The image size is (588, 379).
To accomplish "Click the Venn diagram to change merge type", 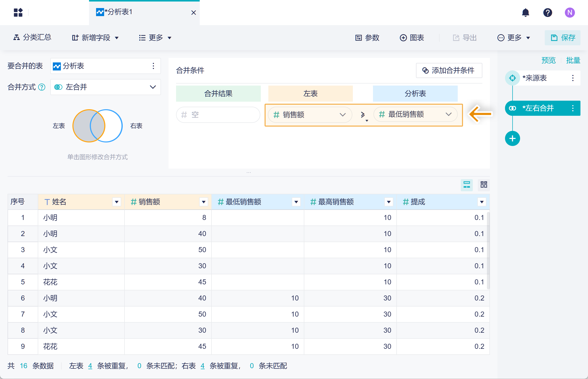I will (98, 126).
